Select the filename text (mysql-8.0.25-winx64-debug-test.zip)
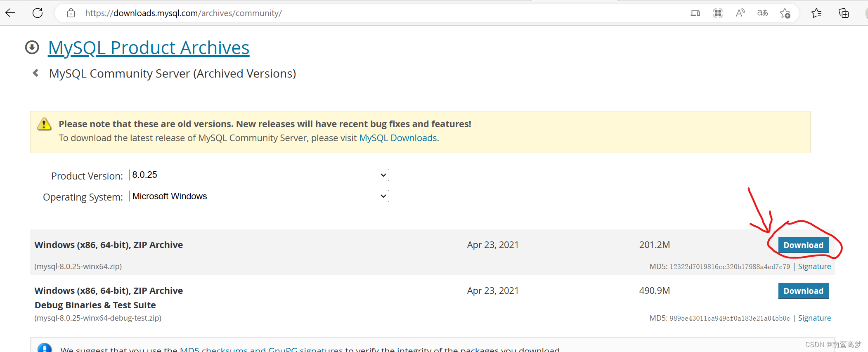This screenshot has height=352, width=868. point(98,318)
